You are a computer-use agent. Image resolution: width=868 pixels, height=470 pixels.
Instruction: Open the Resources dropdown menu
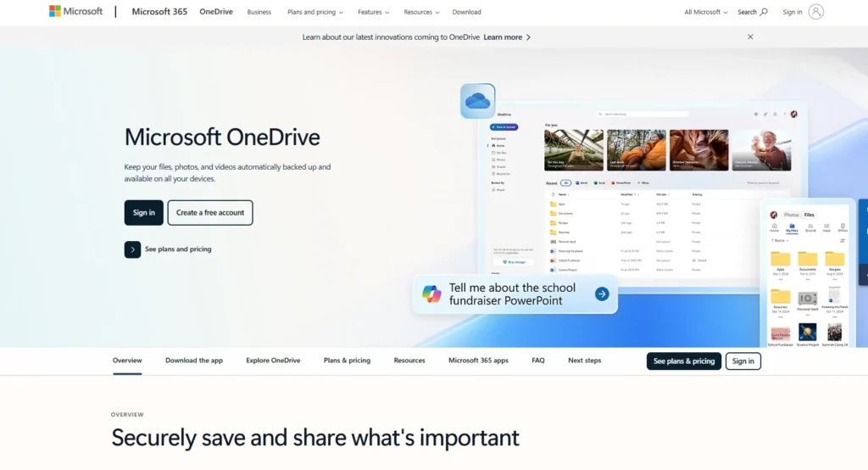point(421,13)
